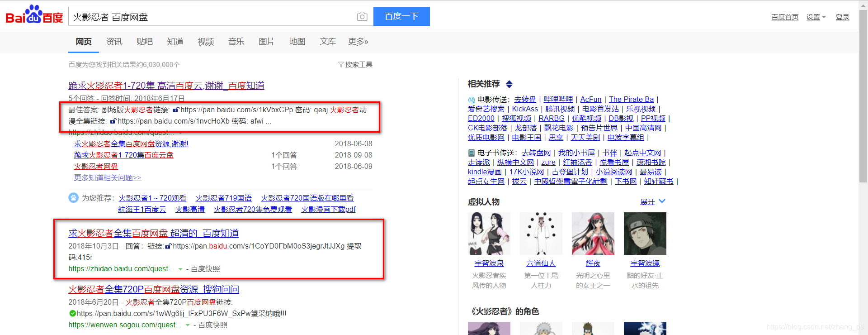Click 更多知道相关问题>> link

coord(108,177)
